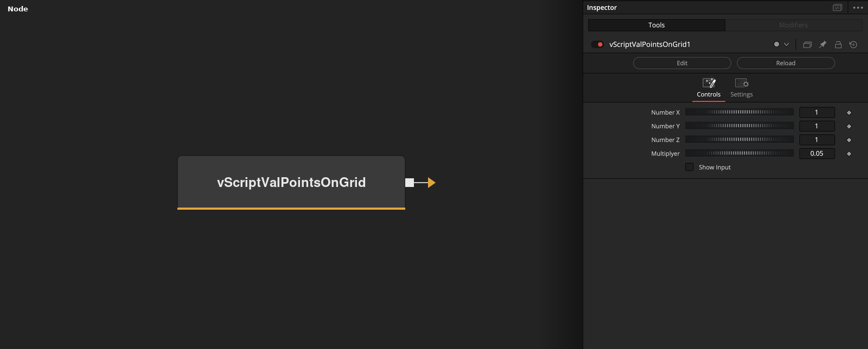Click the orange output arrow of the node
868x349 pixels.
432,183
